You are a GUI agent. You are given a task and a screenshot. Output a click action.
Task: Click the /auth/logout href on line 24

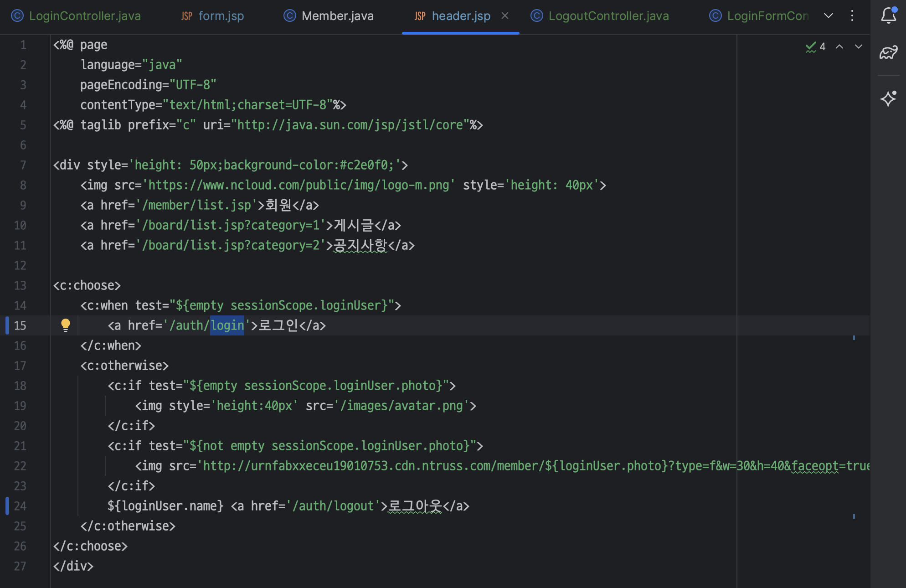point(334,506)
